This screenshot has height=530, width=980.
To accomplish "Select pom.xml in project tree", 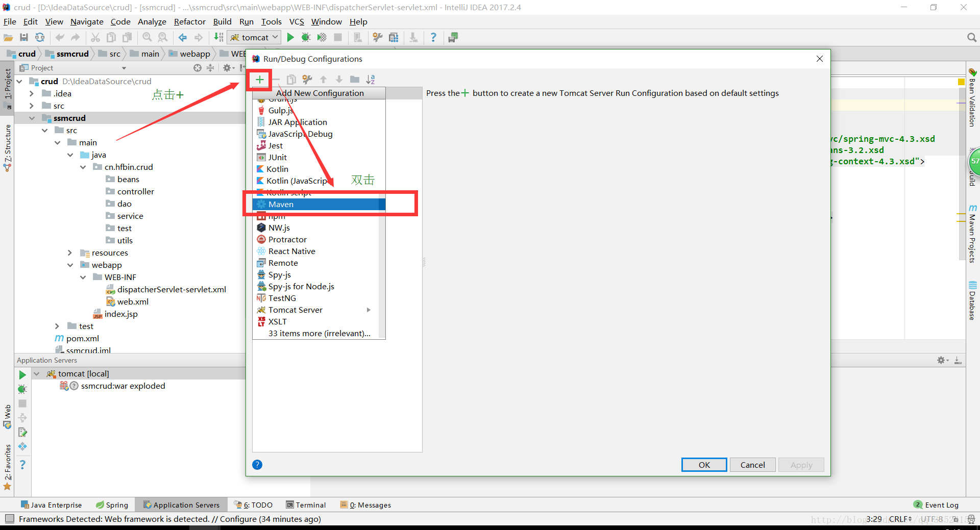I will point(77,338).
